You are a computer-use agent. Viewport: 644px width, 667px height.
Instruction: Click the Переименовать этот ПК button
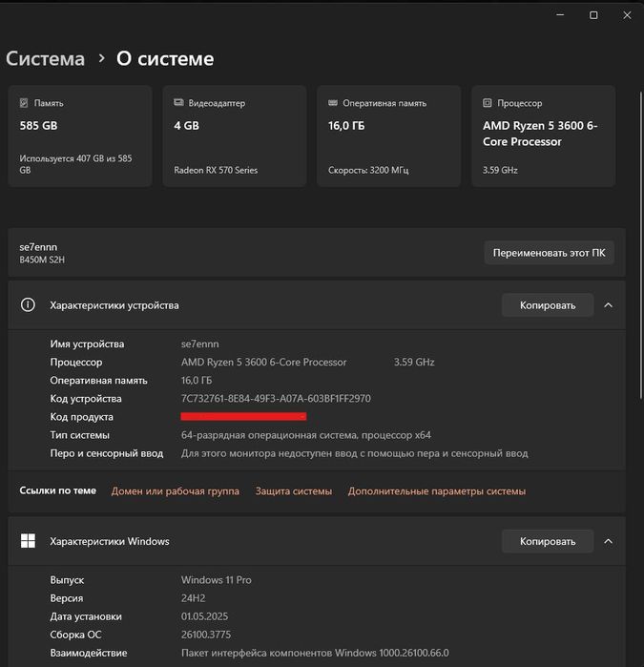[549, 253]
